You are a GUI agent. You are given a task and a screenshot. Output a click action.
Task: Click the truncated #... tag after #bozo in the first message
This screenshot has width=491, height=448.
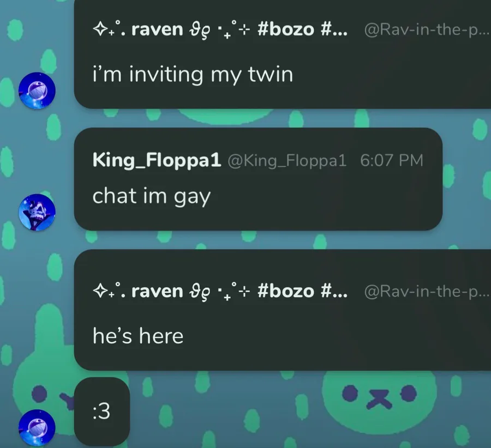click(334, 29)
